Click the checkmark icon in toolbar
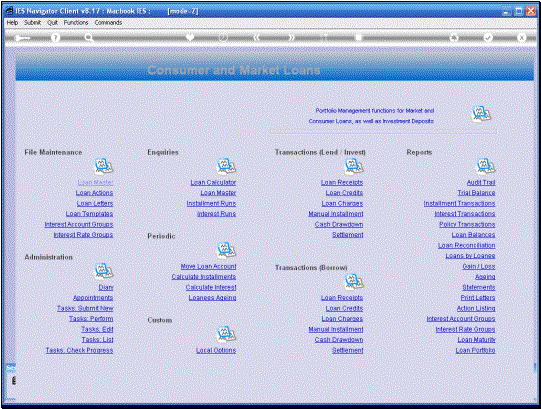The height and width of the screenshot is (409, 541). pos(488,37)
